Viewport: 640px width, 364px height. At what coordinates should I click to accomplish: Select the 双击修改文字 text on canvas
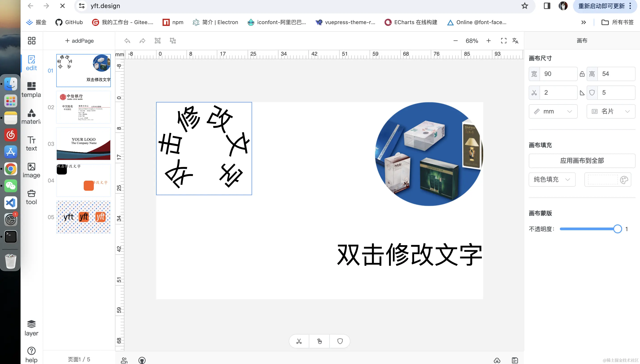[410, 255]
